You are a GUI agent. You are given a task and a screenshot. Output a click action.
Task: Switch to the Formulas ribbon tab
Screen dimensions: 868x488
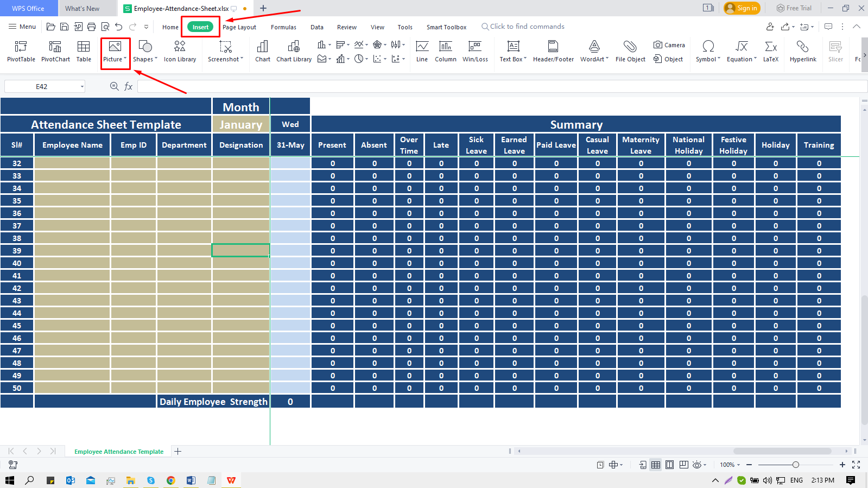coord(283,27)
